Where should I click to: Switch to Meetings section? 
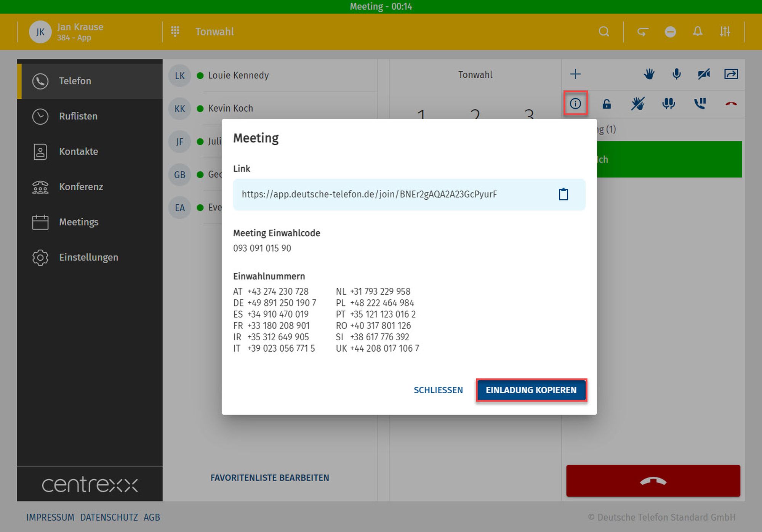click(x=78, y=222)
